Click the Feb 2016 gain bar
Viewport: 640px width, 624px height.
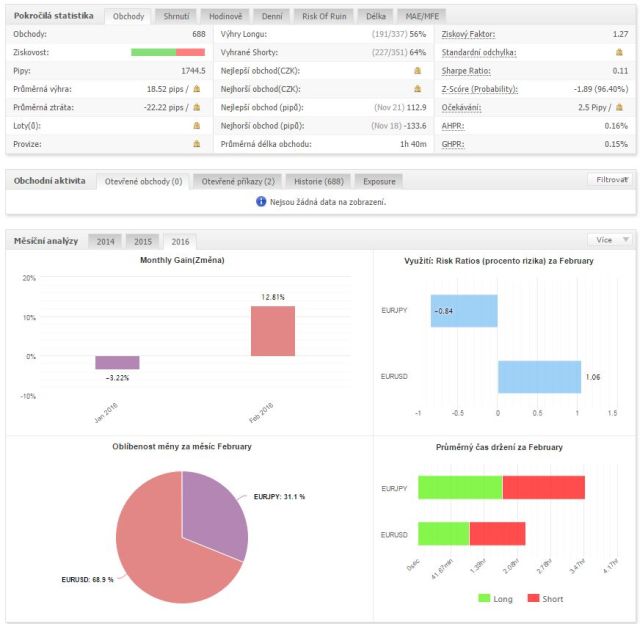click(x=273, y=331)
